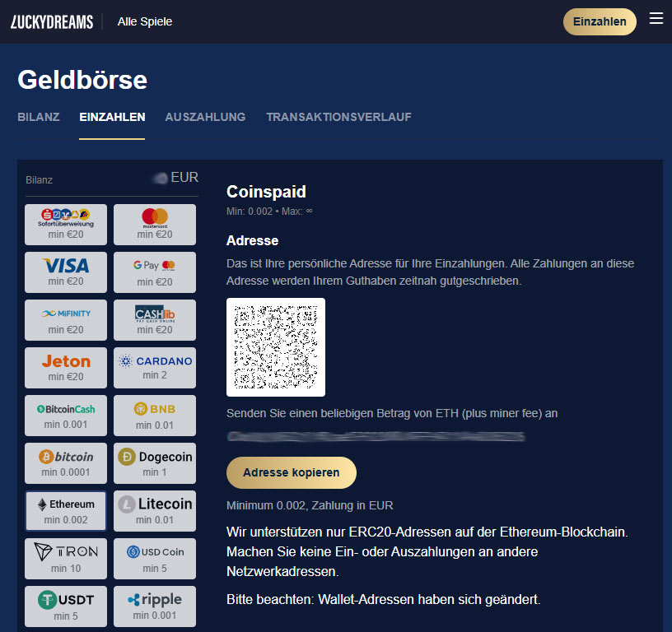Image resolution: width=672 pixels, height=632 pixels.
Task: Choose Google Pay payment option
Action: point(155,272)
